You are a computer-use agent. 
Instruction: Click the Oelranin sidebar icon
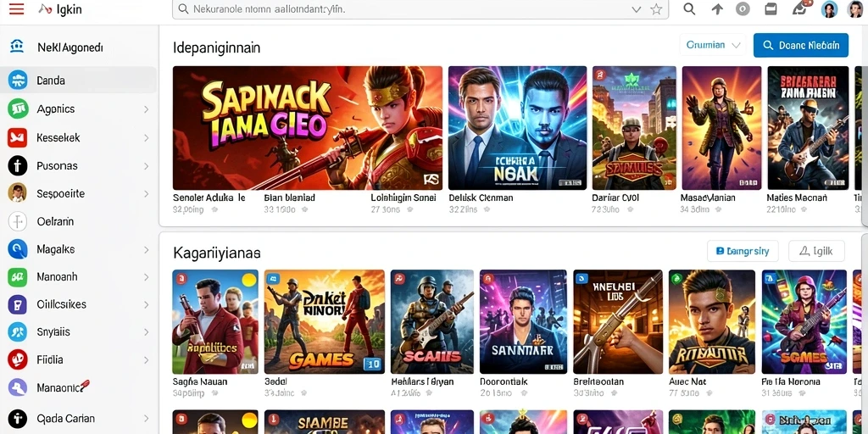pos(18,221)
